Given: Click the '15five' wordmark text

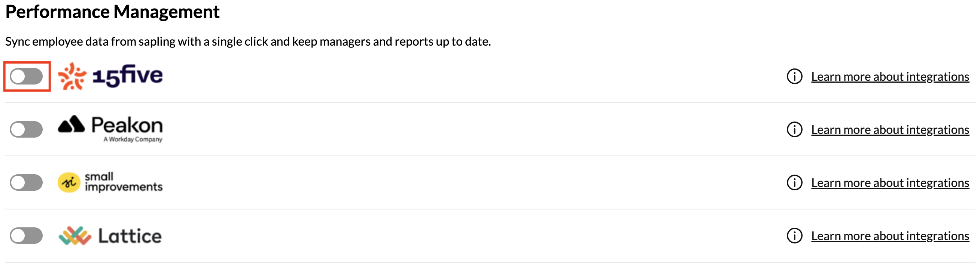Looking at the screenshot, I should point(127,76).
